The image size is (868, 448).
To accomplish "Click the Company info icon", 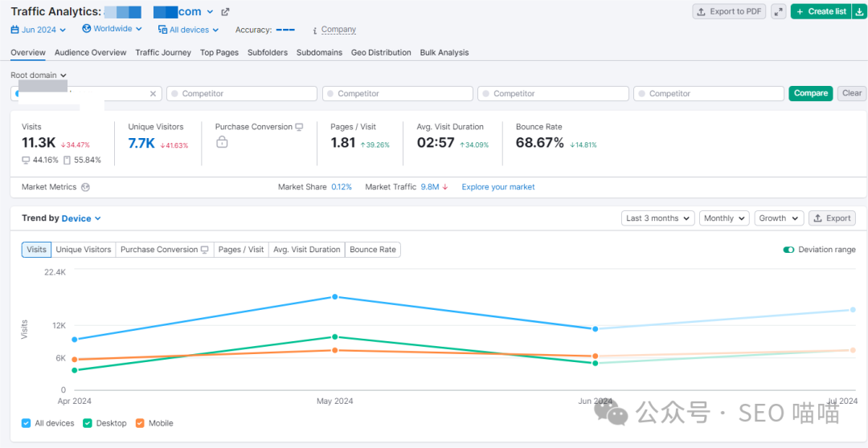I will click(314, 30).
